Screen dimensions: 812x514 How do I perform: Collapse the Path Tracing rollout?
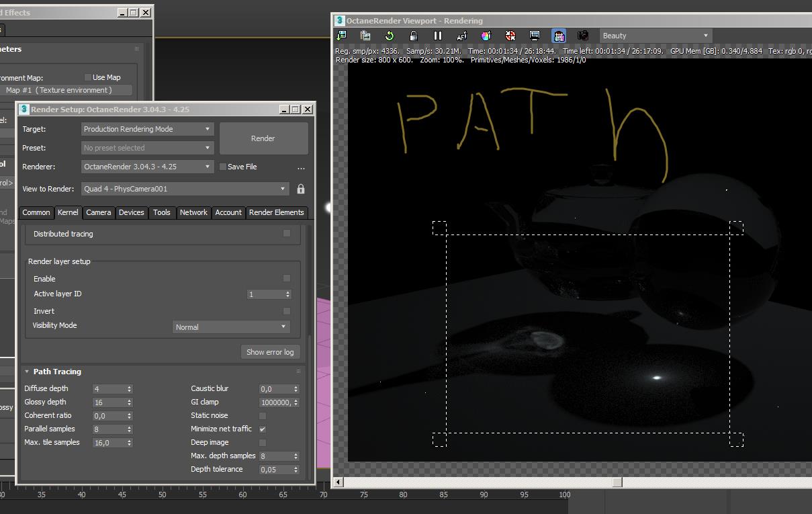click(x=27, y=372)
